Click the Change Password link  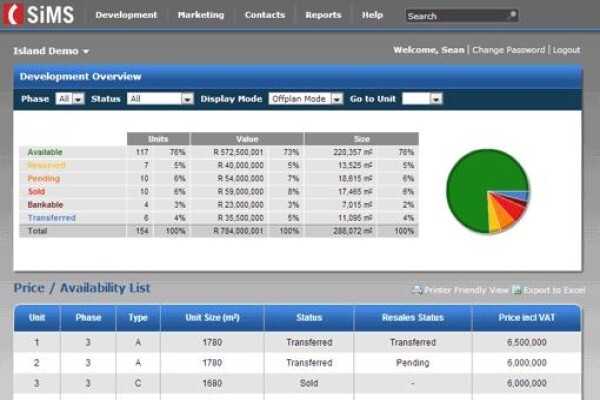coord(509,50)
